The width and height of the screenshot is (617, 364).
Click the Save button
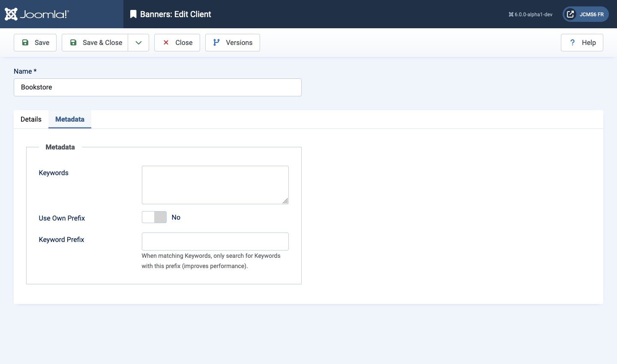(35, 42)
